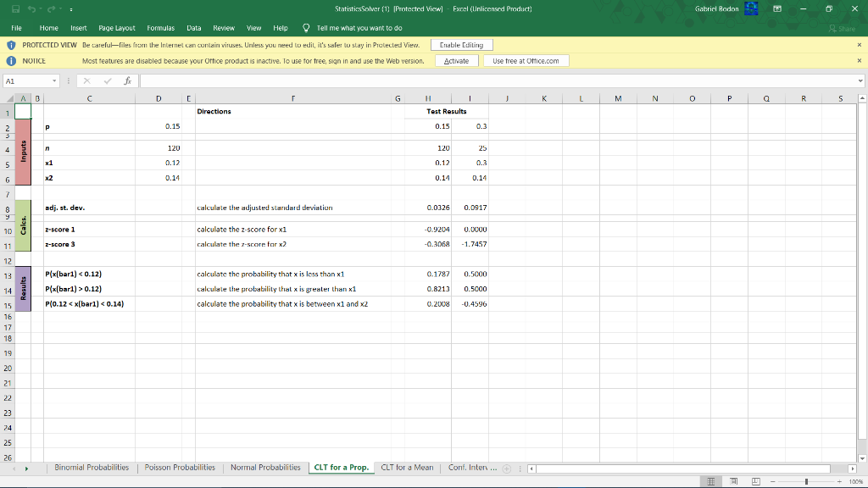The height and width of the screenshot is (488, 868).
Task: Click Use free at Office.com
Action: point(526,60)
